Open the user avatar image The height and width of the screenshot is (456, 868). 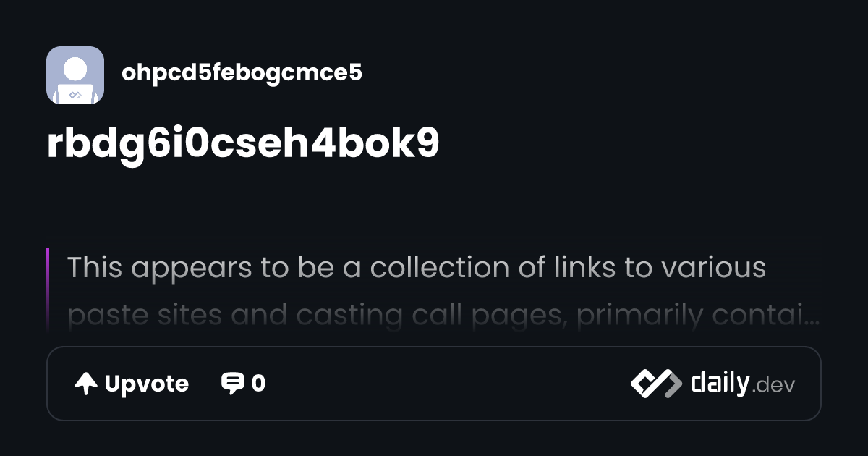(x=75, y=75)
